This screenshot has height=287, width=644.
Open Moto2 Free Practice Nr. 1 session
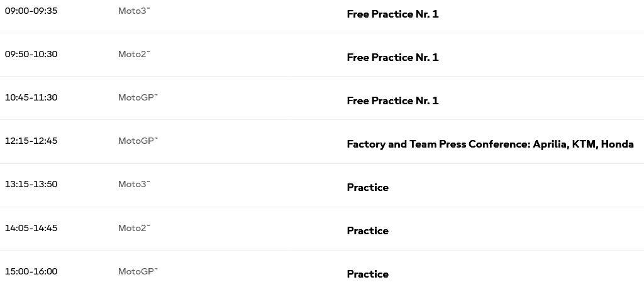392,57
